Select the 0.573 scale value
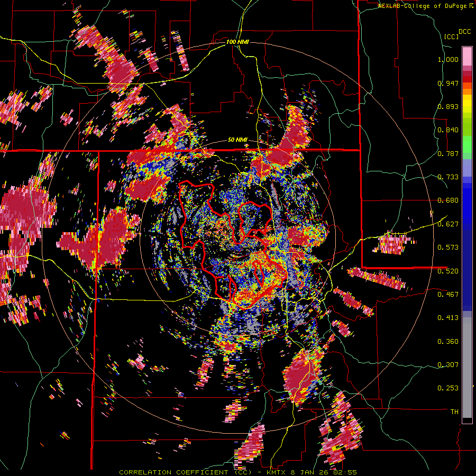The image size is (476, 476). pyautogui.click(x=448, y=247)
